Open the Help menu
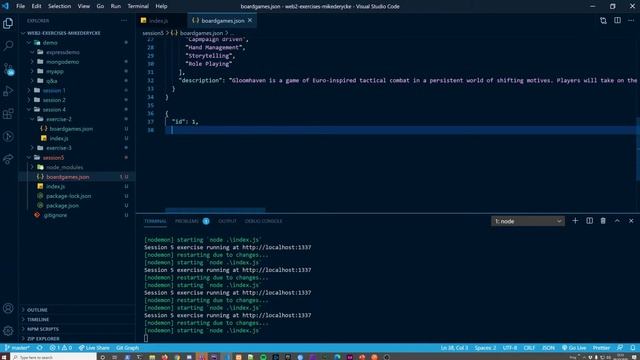This screenshot has height=360, width=640. [x=161, y=6]
